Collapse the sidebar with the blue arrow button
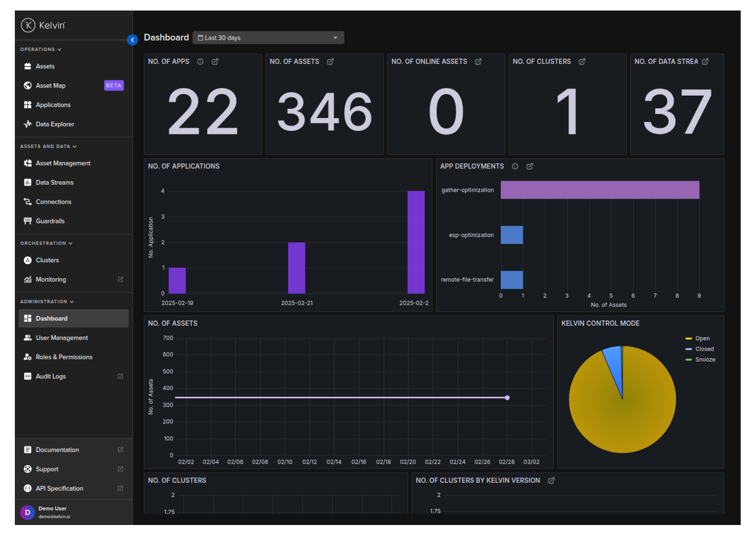This screenshot has width=756, height=536. [x=133, y=40]
